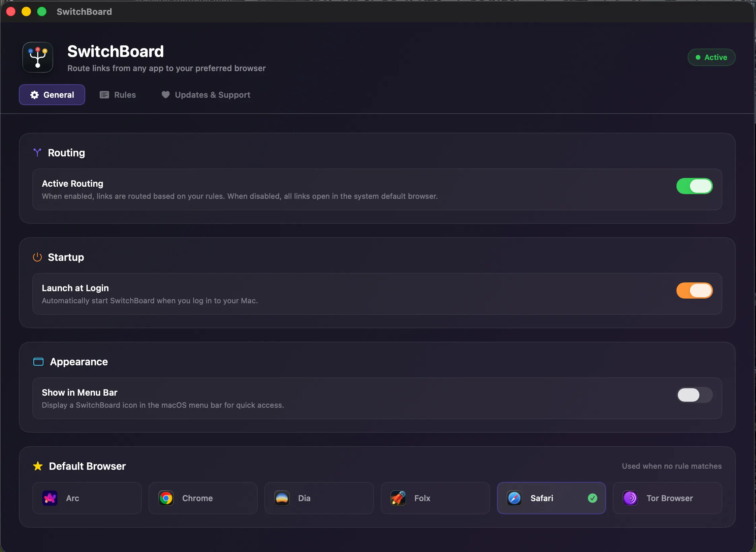This screenshot has height=552, width=756.
Task: Disable the Launch at Login switch
Action: (694, 290)
